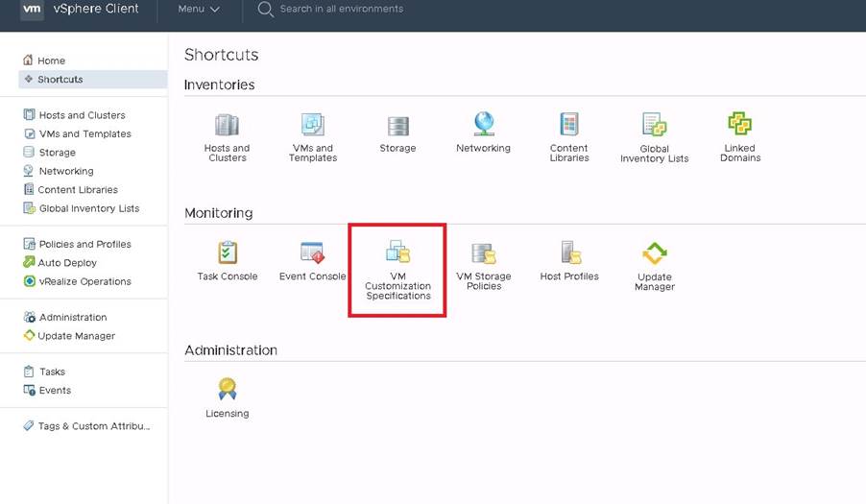
Task: Open Policies and Profiles sidebar link
Action: click(x=85, y=244)
